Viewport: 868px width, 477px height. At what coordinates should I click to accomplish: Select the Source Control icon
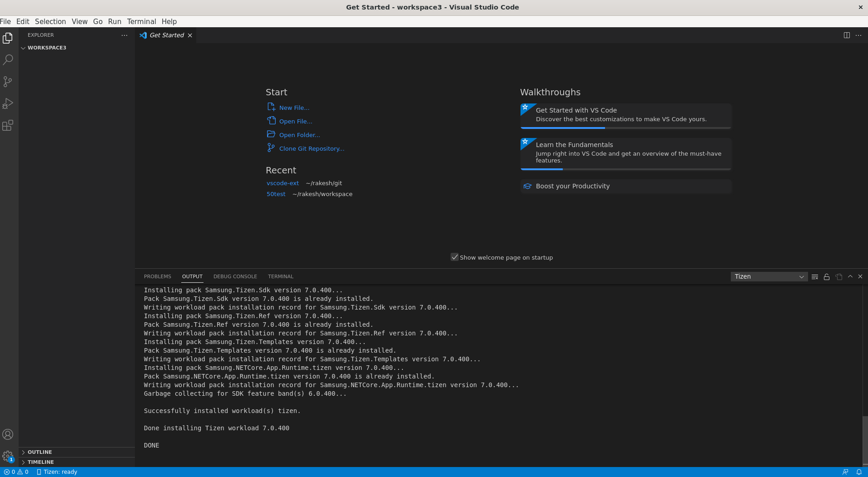pos(8,81)
